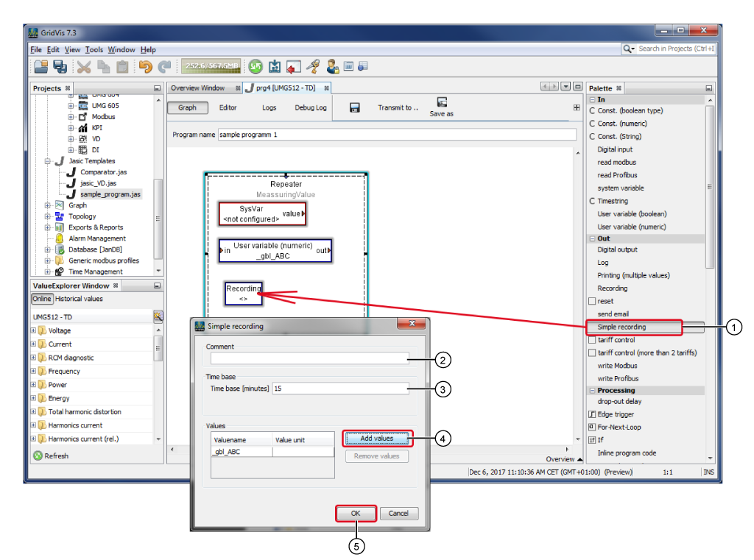Click the key and wrench toolbar icon
Image resolution: width=754 pixels, height=560 pixels.
coord(312,67)
